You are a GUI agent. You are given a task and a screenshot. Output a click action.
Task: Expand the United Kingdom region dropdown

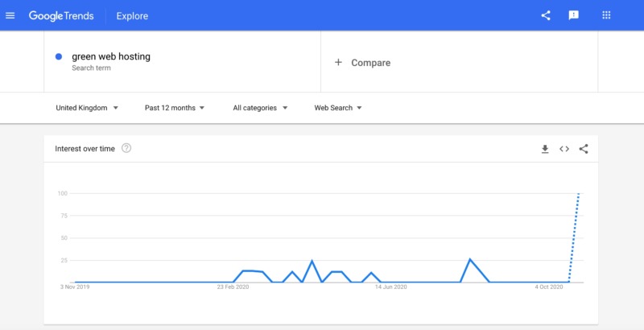(x=87, y=108)
